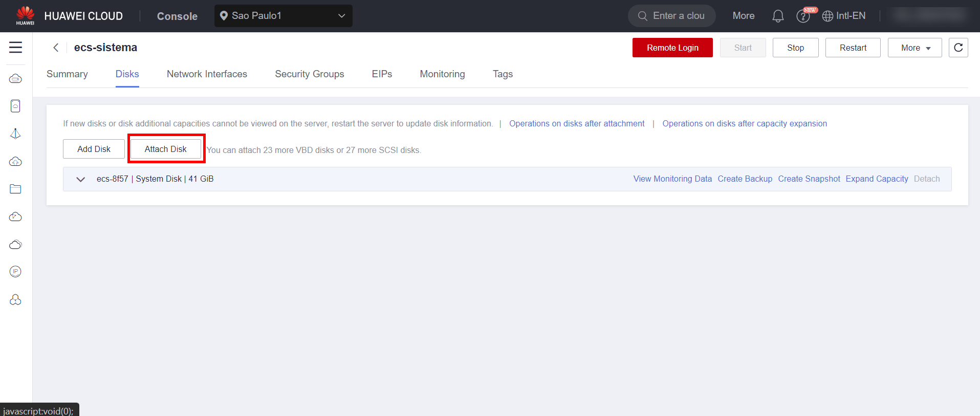Click the cloud service search field
This screenshot has height=416, width=980.
coord(671,16)
